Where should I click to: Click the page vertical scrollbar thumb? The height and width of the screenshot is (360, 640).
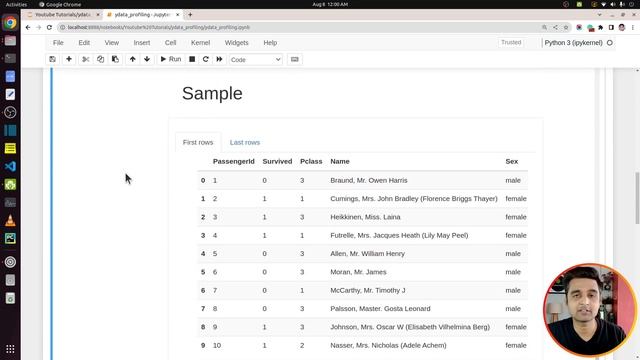[x=637, y=198]
